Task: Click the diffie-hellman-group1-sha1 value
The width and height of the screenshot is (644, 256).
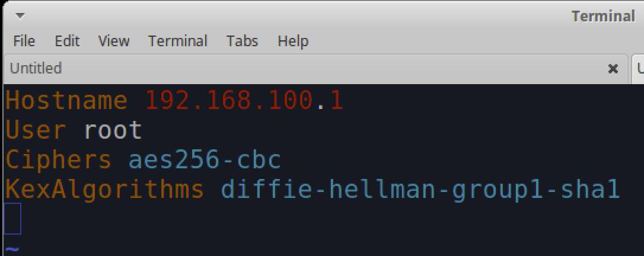Action: (420, 189)
